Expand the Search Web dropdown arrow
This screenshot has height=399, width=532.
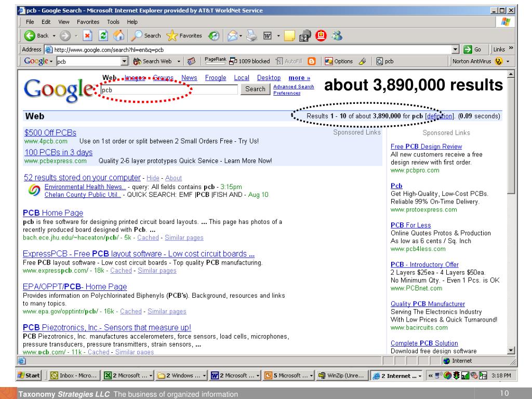179,61
